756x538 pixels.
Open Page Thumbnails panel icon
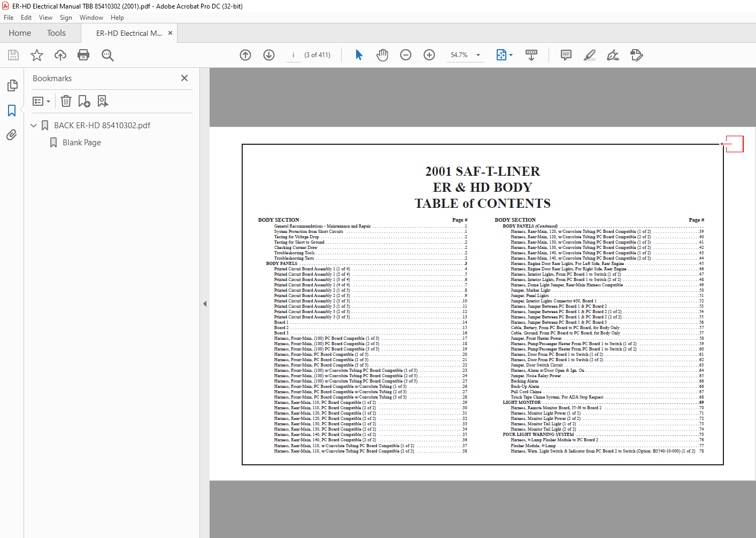point(12,85)
